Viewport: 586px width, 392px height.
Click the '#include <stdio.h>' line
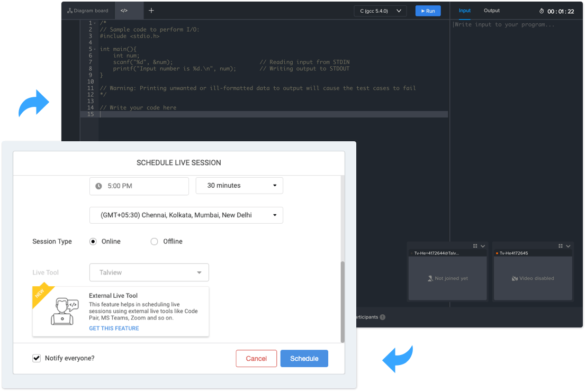pyautogui.click(x=130, y=36)
